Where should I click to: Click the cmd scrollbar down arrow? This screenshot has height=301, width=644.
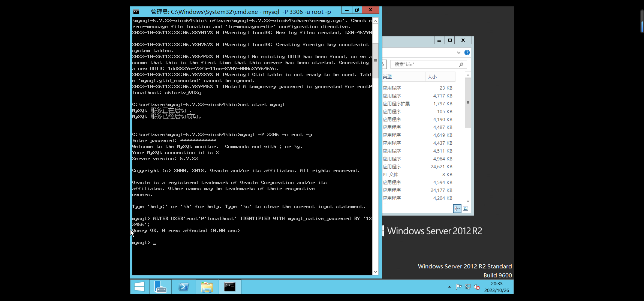pos(375,272)
